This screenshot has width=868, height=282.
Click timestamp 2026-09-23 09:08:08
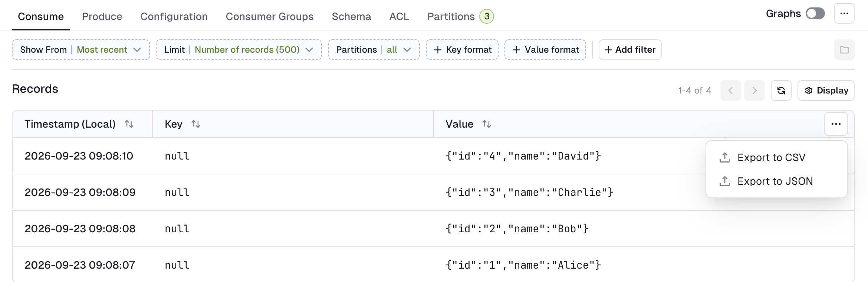point(80,229)
